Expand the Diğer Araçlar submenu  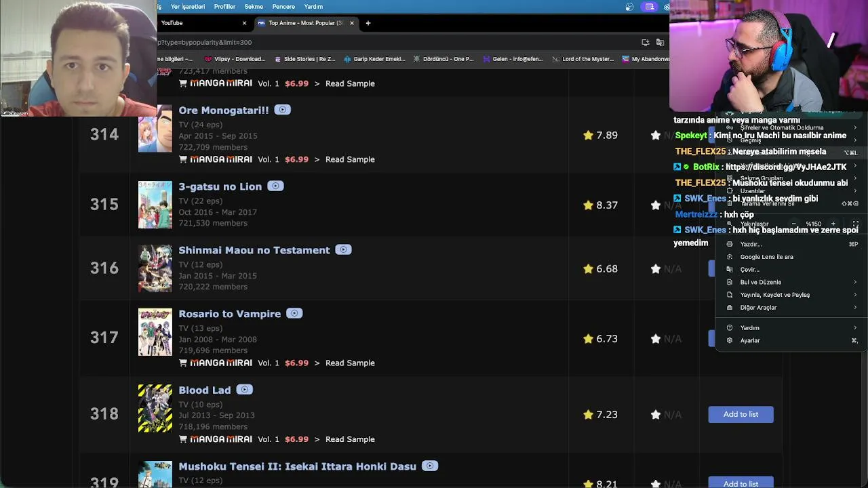pyautogui.click(x=792, y=308)
